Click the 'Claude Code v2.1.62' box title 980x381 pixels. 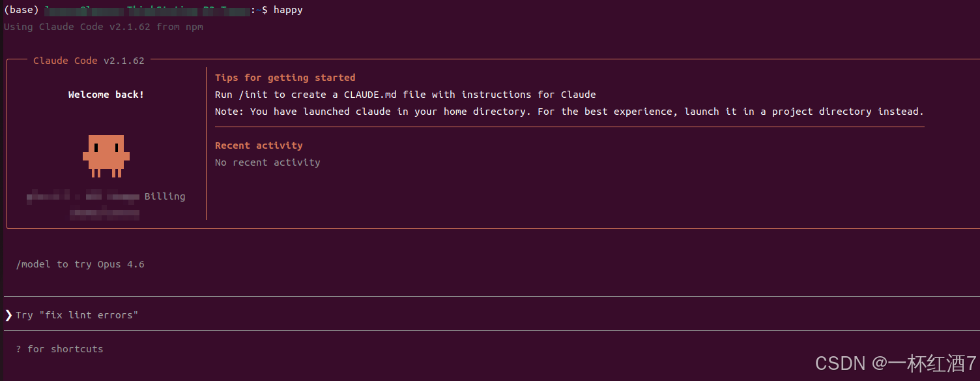pos(89,61)
